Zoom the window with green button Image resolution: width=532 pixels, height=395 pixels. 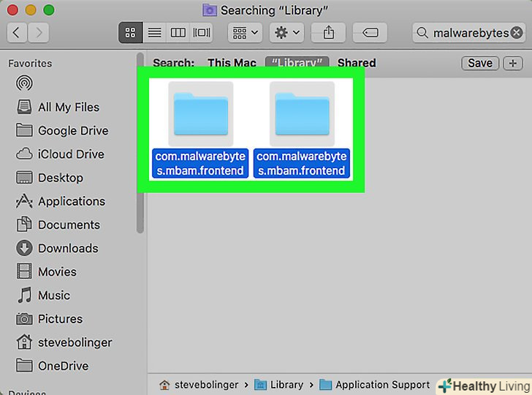point(48,10)
